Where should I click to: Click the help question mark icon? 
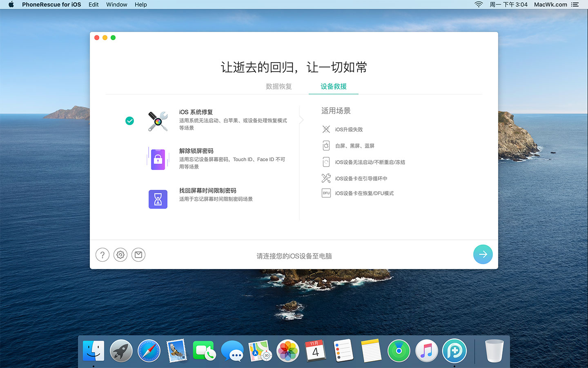(102, 254)
